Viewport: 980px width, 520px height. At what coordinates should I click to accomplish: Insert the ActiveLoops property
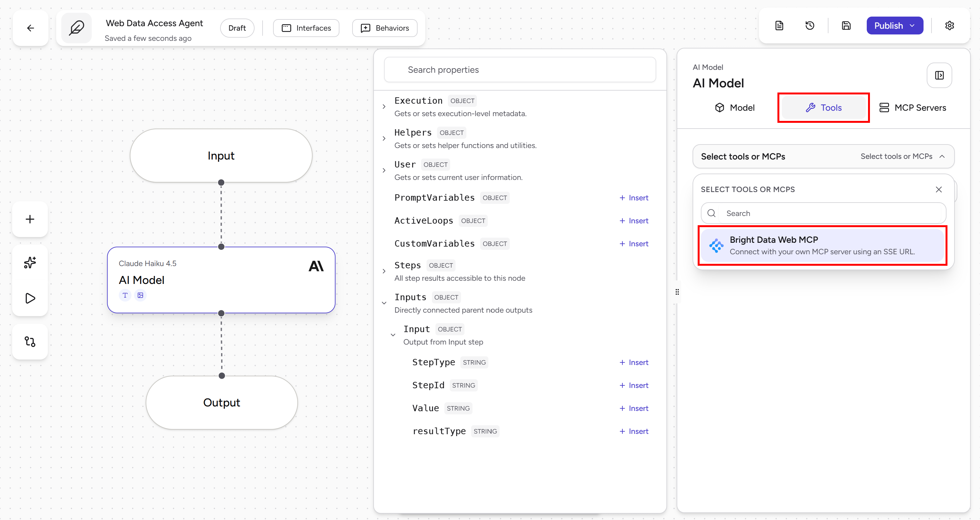[634, 221]
